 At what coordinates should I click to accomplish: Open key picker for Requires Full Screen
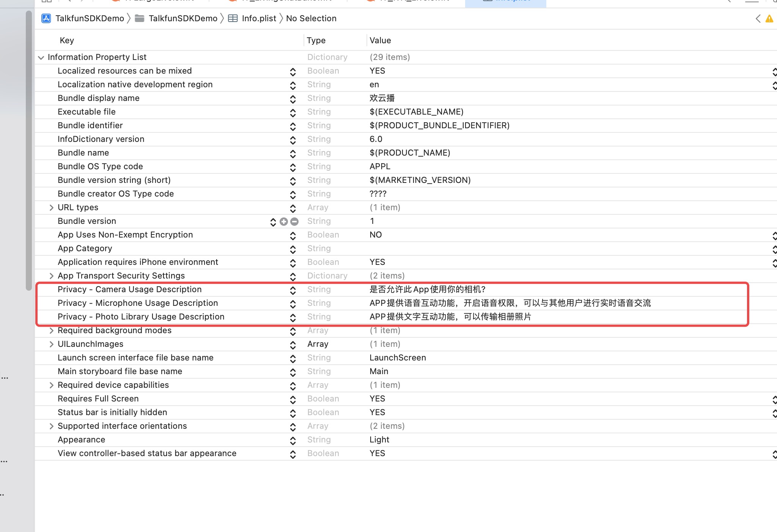pos(293,399)
